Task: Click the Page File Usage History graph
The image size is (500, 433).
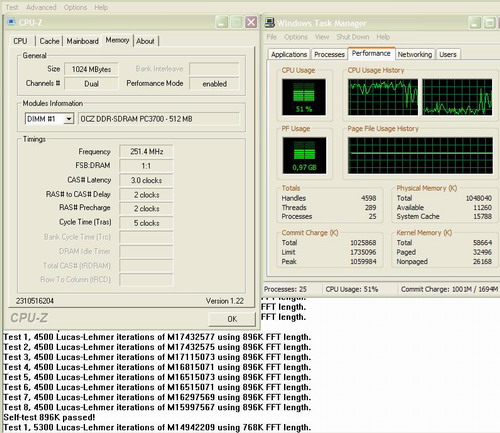Action: 420,155
